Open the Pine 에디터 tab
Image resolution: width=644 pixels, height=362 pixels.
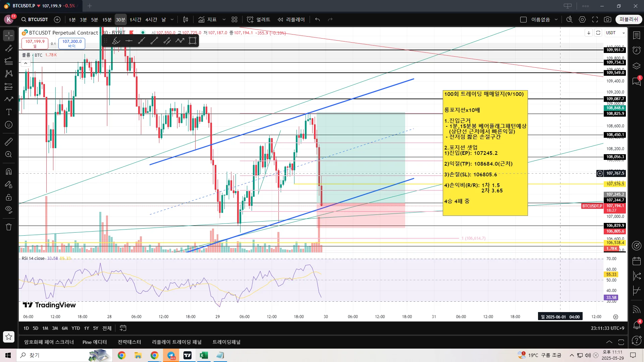[95, 342]
